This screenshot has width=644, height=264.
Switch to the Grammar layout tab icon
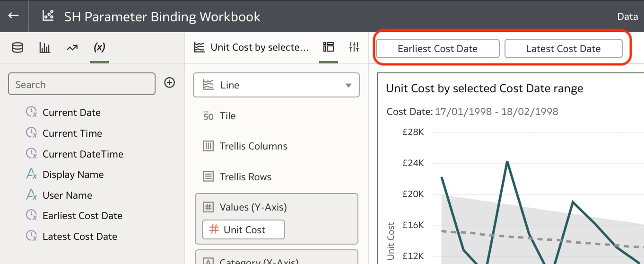coord(328,47)
